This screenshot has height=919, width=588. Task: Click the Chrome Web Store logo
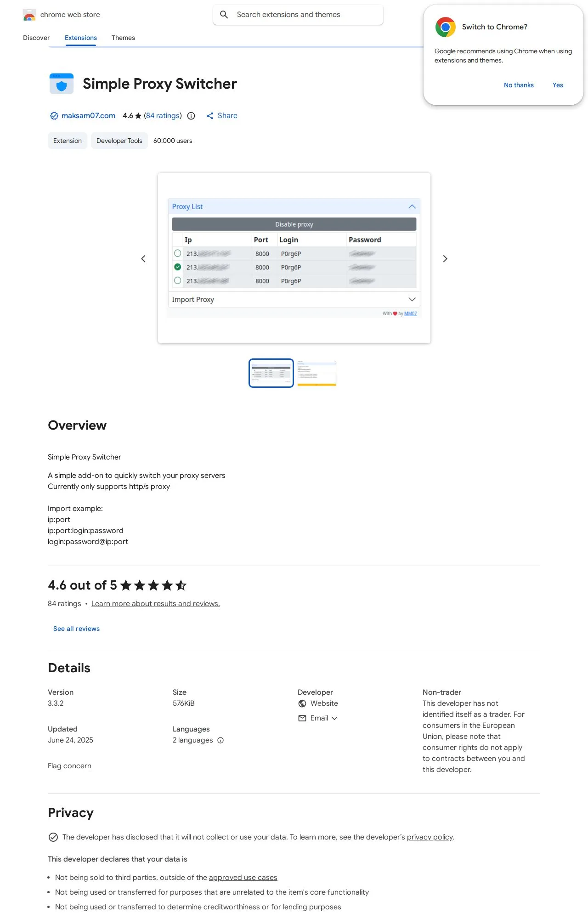pos(29,15)
